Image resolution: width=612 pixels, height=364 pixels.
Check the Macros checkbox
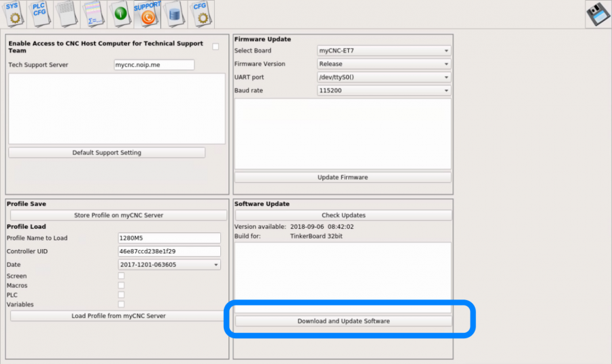(121, 286)
